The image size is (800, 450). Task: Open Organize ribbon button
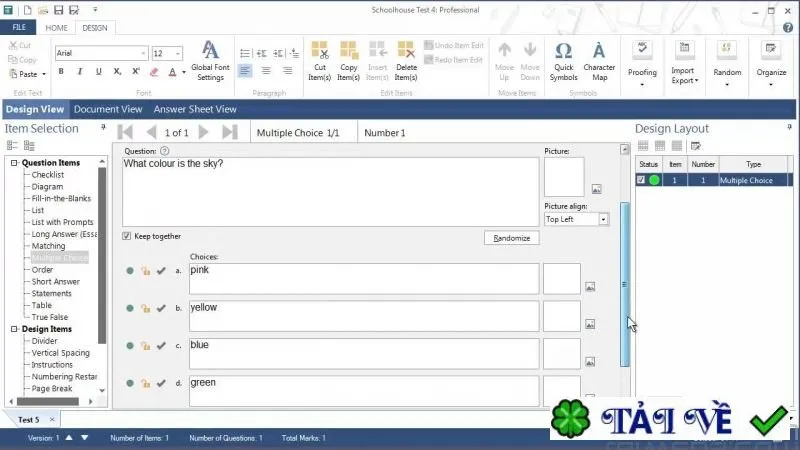(x=771, y=64)
